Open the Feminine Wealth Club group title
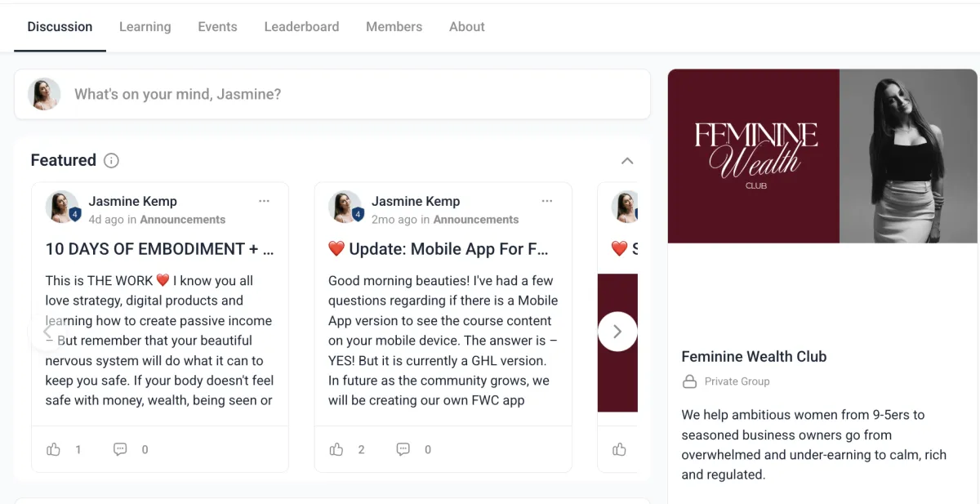The width and height of the screenshot is (980, 504). pyautogui.click(x=754, y=357)
